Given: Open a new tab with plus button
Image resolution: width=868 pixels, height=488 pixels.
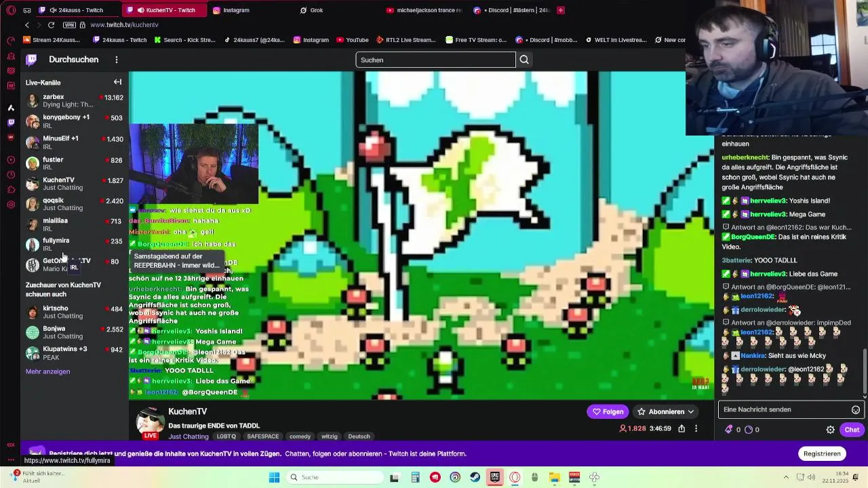Looking at the screenshot, I should pos(561,10).
